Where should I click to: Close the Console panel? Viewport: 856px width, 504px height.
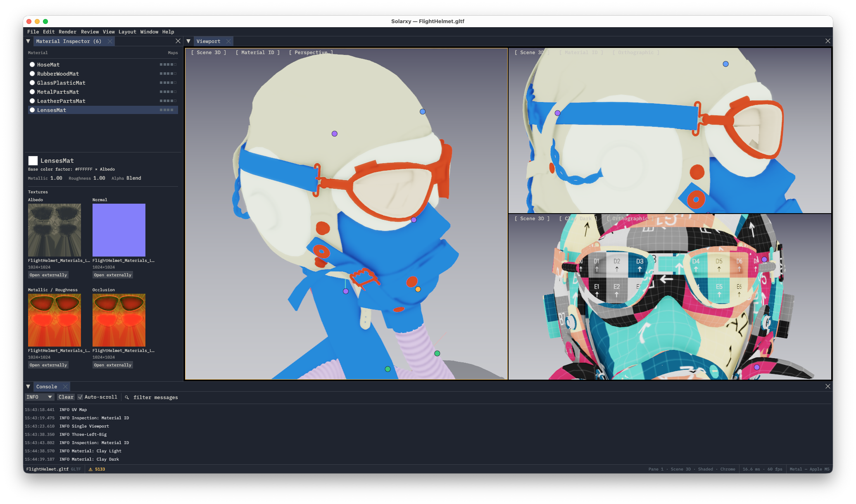click(828, 386)
